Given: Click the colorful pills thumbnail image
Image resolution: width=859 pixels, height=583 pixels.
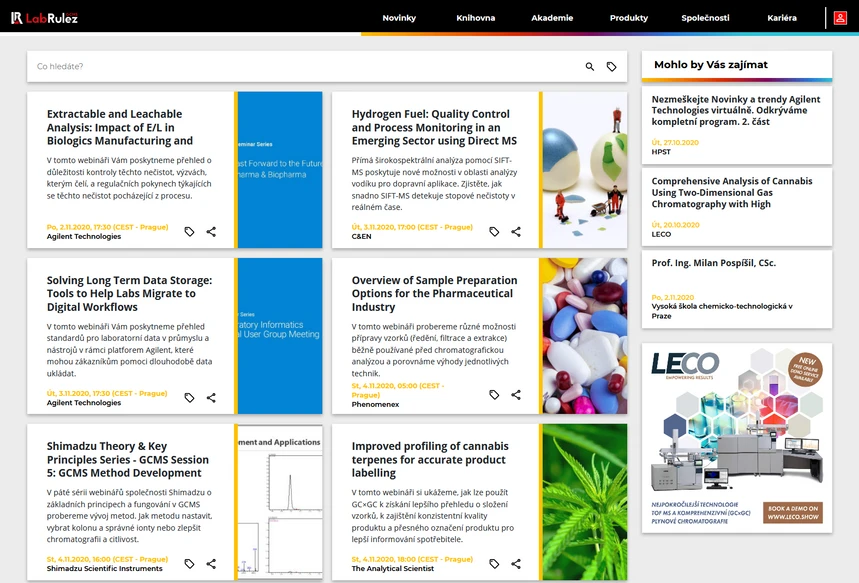Looking at the screenshot, I should (x=585, y=336).
